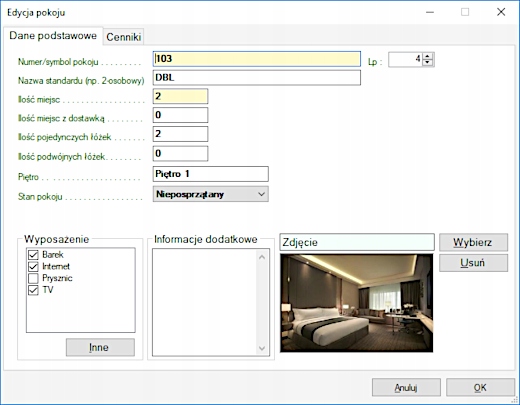The width and height of the screenshot is (520, 405).
Task: Click the Wybierz photo button
Action: (x=473, y=242)
